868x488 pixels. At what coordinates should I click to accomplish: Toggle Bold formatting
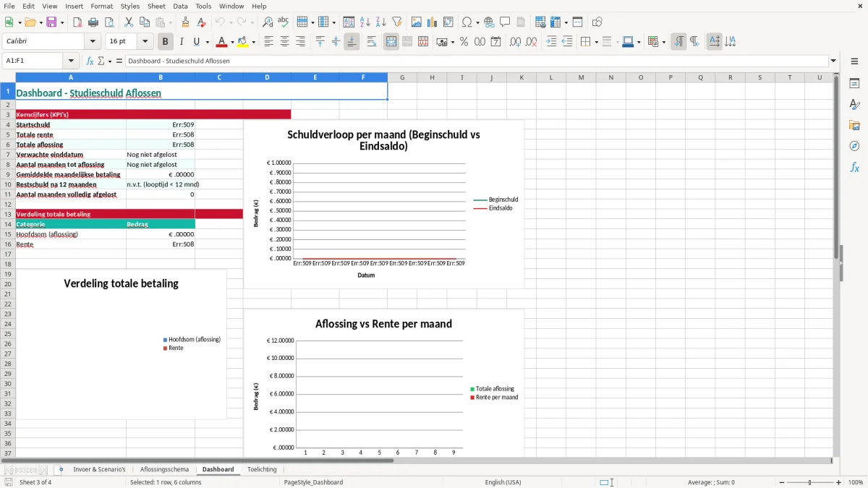166,42
